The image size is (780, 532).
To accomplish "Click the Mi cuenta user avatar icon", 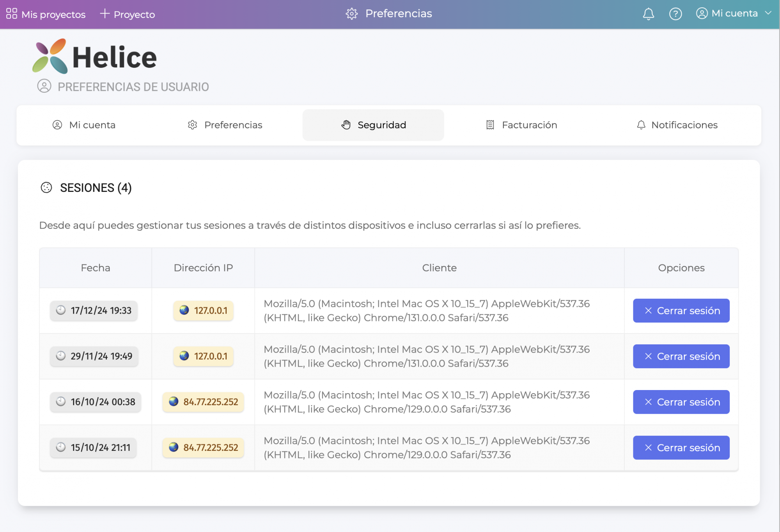I will tap(702, 13).
